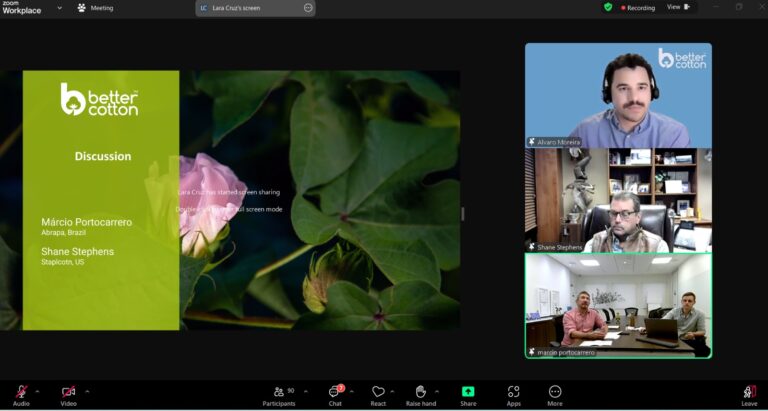
Task: Expand React options caret
Action: (x=392, y=391)
